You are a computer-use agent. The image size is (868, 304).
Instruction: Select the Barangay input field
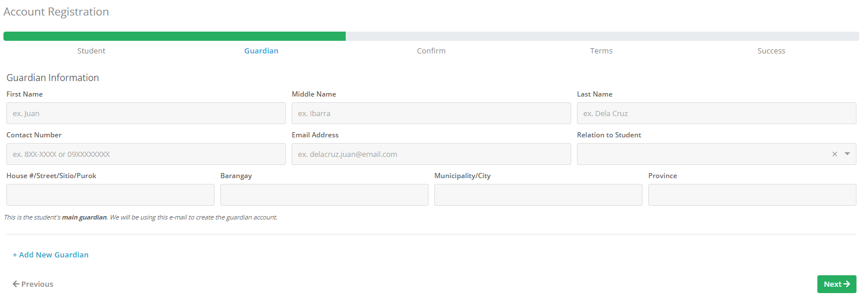tap(324, 195)
